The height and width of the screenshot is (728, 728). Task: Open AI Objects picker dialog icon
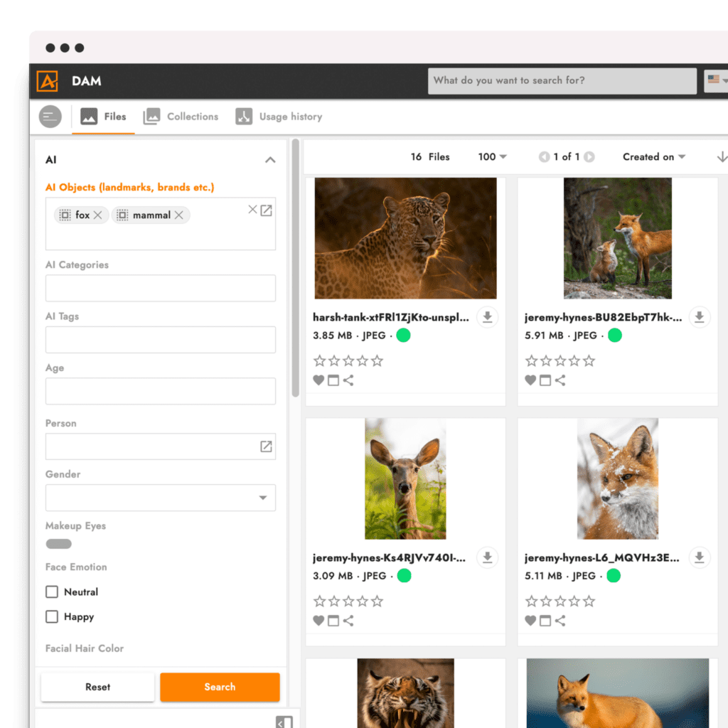click(x=266, y=210)
